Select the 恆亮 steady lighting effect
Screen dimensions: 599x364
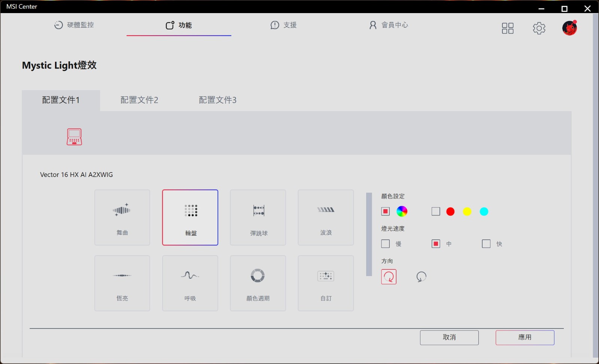coord(122,283)
